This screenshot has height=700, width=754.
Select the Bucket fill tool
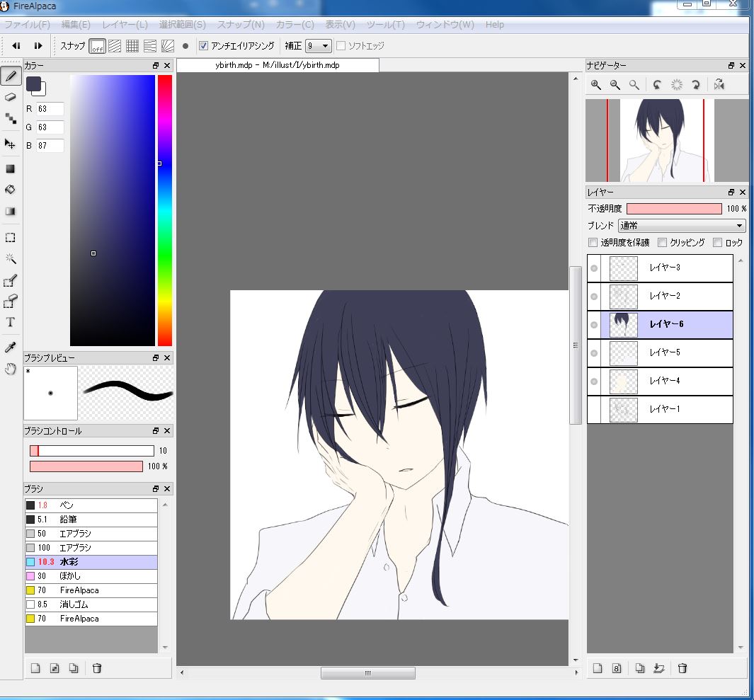(x=11, y=190)
